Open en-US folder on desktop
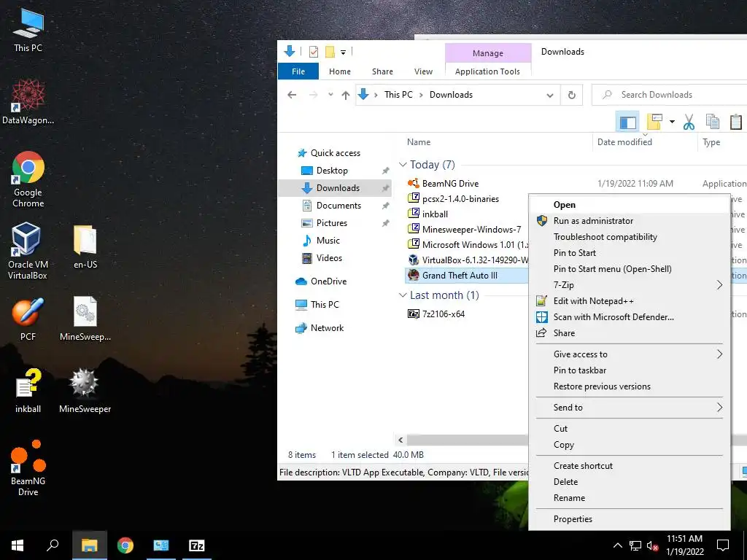This screenshot has width=747, height=560. 85,246
